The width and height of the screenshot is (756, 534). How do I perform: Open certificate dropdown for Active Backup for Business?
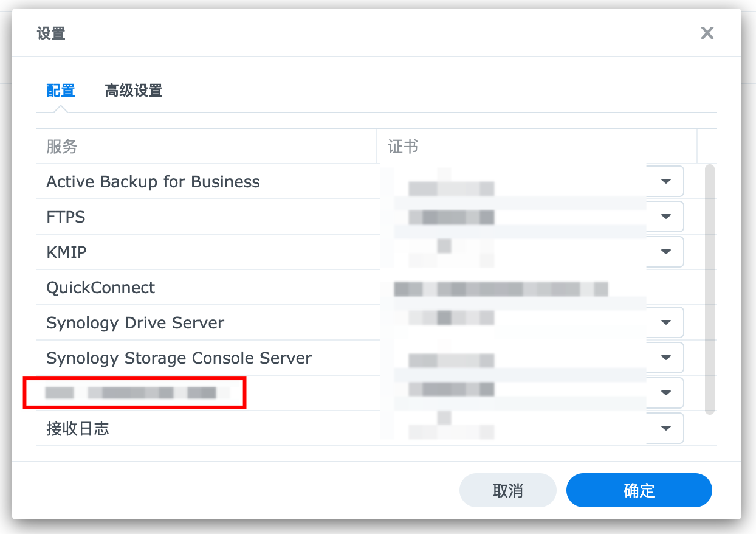[665, 181]
